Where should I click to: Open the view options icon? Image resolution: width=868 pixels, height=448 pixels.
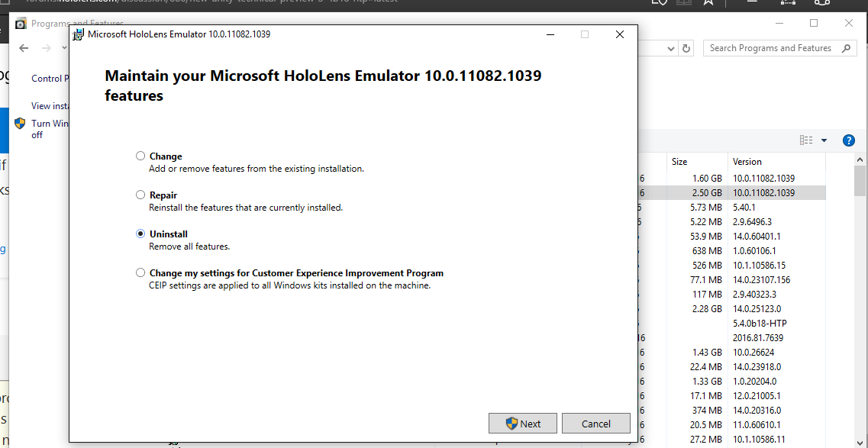[807, 140]
